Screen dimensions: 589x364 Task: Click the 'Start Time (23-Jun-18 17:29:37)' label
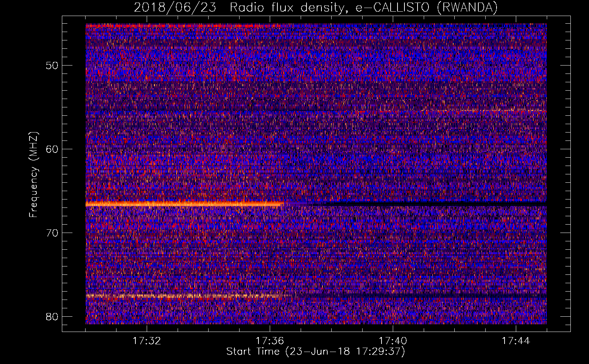coord(316,352)
